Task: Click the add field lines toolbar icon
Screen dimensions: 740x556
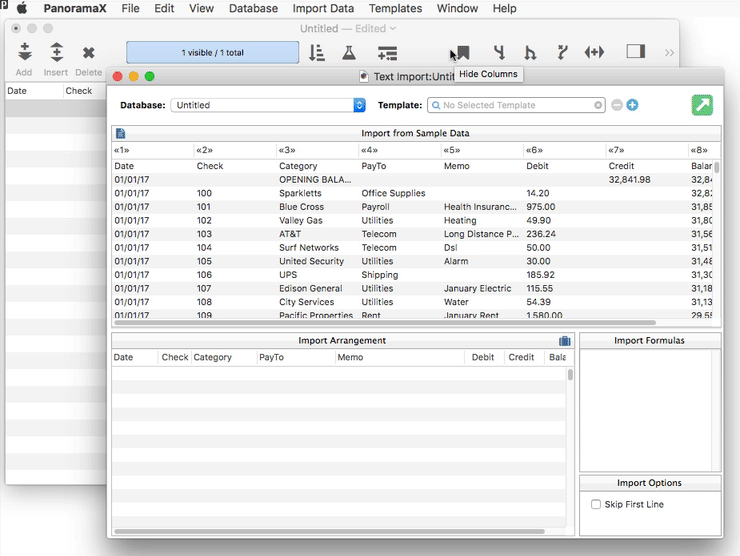Action: (387, 53)
